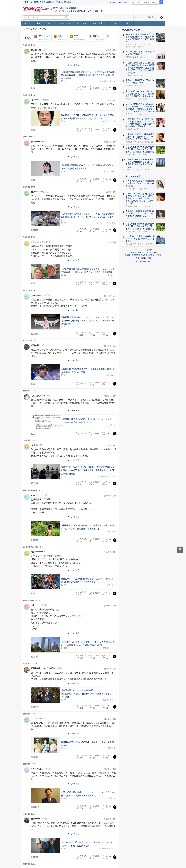Screen dimensions: 186x868
Task: Click お先真っ暗's user avatar
Action: pos(26,51)
